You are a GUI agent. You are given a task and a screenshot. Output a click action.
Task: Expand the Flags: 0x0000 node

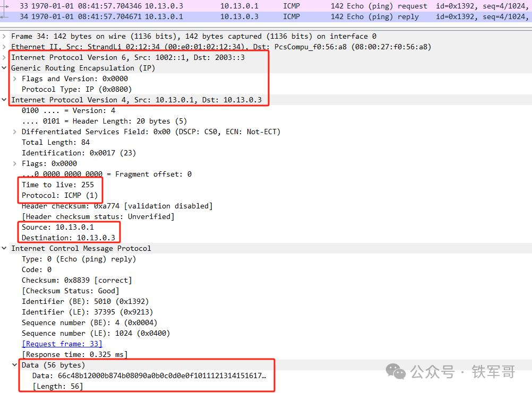(14, 163)
